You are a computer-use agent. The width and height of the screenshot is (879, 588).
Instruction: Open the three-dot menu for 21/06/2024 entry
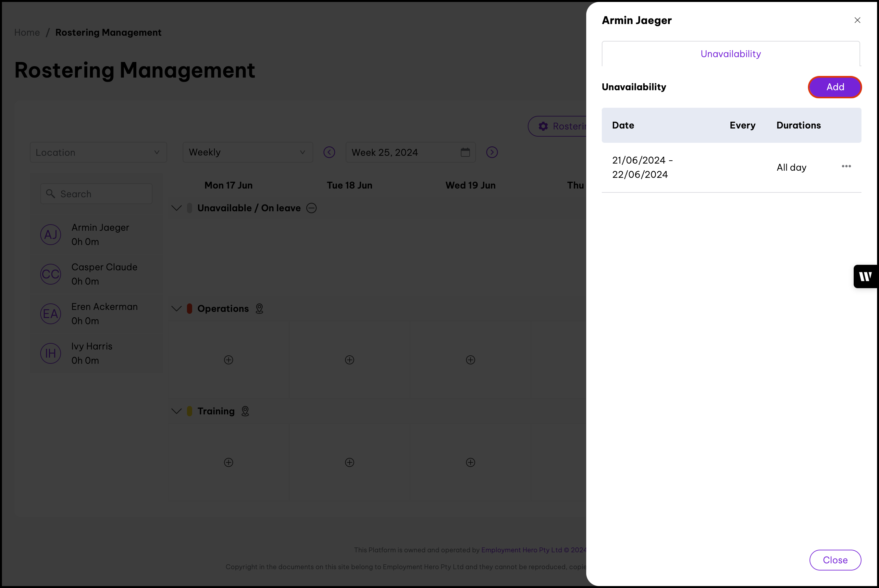click(846, 166)
